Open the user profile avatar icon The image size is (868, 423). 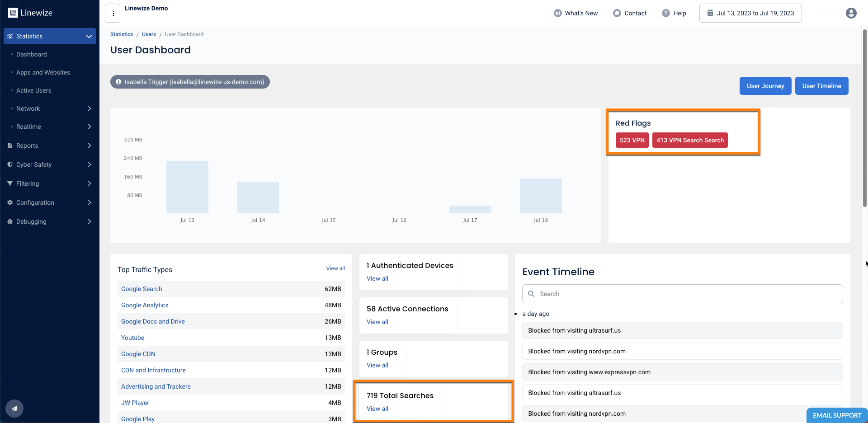[x=851, y=13]
